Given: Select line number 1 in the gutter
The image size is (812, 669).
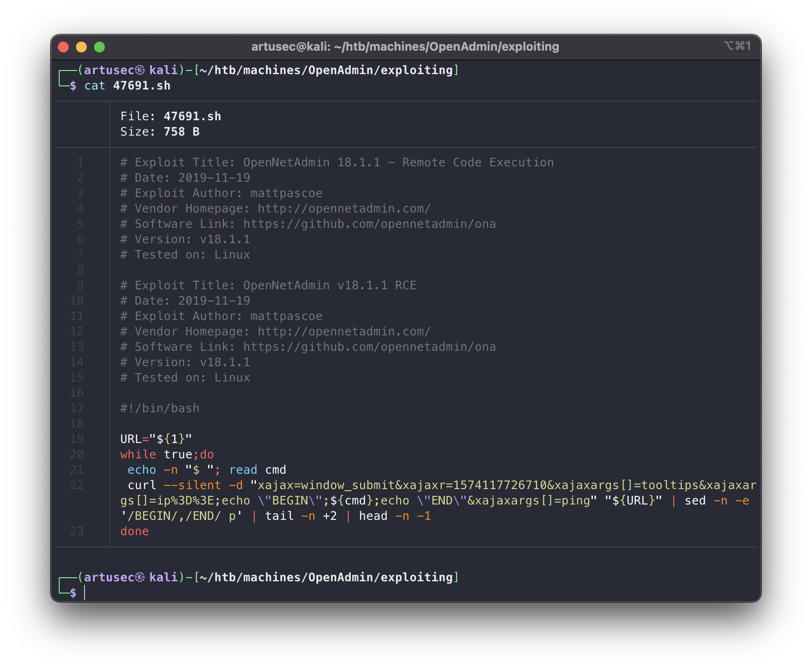Looking at the screenshot, I should tap(80, 162).
